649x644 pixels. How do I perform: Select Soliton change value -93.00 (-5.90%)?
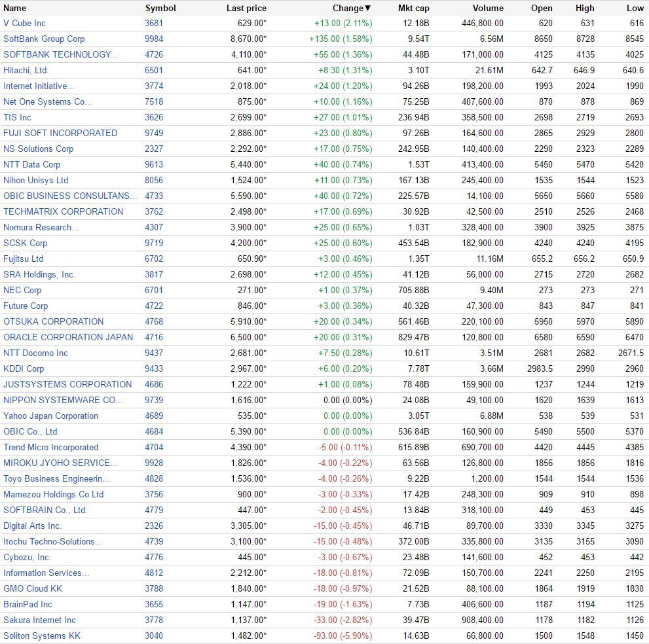[343, 636]
